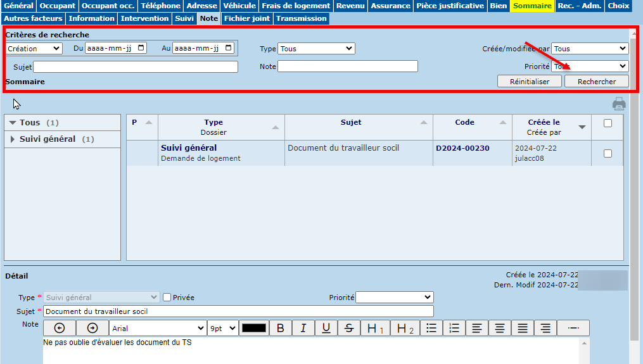This screenshot has width=643, height=364.
Task: Open the Type dropdown in search criteria
Action: (316, 49)
